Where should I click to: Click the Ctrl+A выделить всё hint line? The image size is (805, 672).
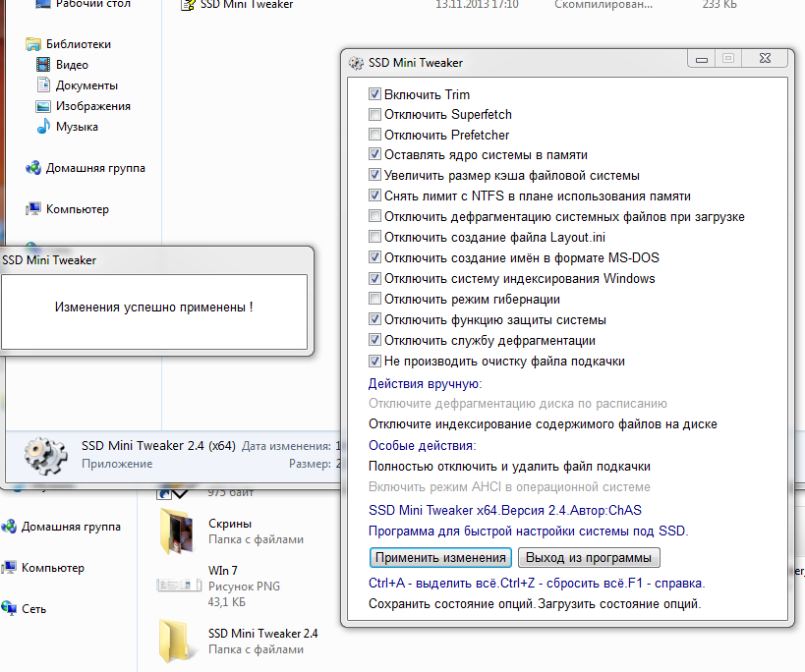click(x=537, y=584)
